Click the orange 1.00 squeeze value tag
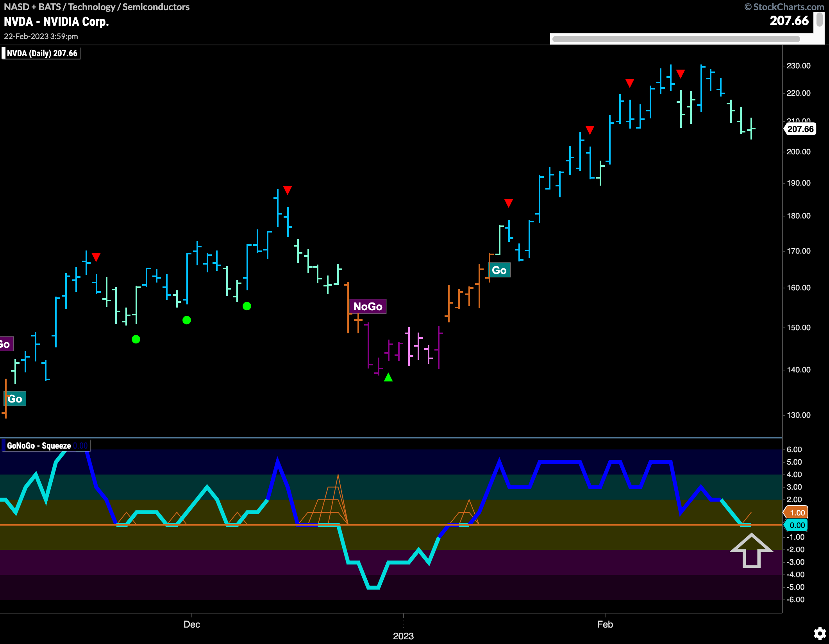Viewport: 829px width, 644px height. [x=796, y=512]
